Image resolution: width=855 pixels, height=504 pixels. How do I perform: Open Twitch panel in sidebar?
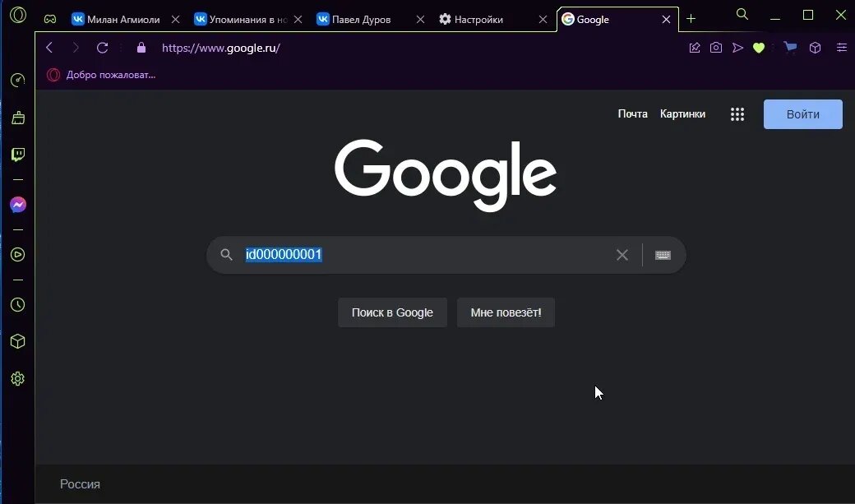[x=18, y=155]
